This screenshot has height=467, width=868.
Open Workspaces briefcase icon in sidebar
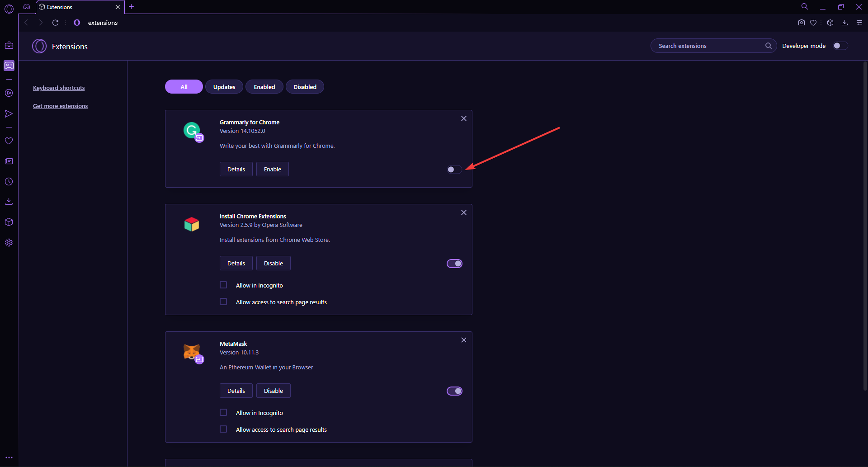9,45
